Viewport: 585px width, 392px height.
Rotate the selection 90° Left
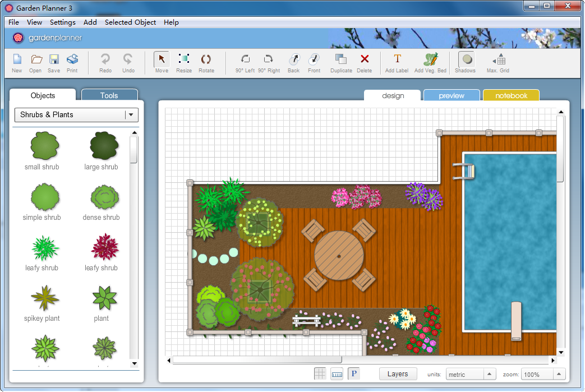tap(245, 62)
